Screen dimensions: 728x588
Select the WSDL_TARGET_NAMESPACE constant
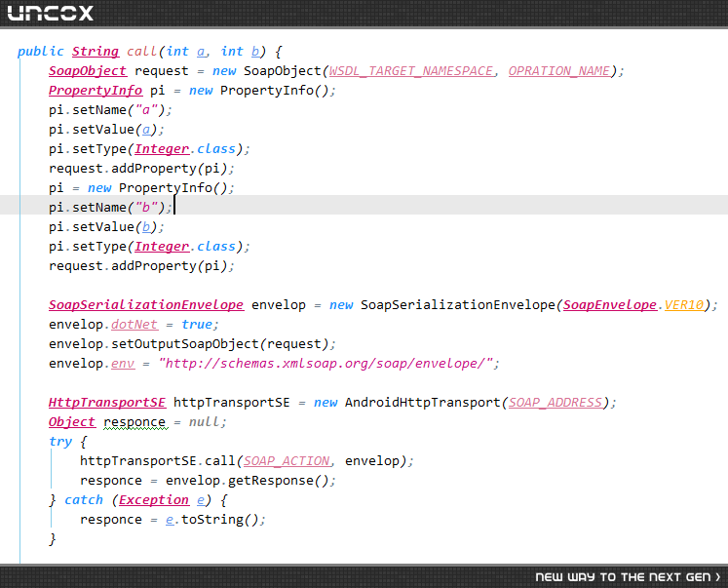pos(411,70)
